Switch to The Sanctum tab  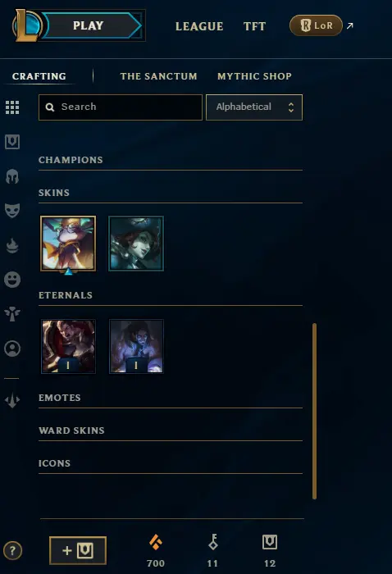point(158,76)
